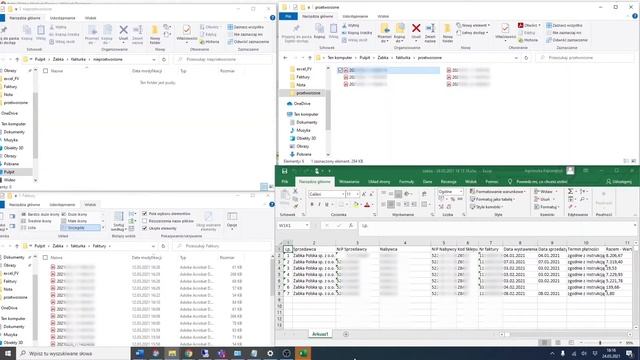640x360 pixels.
Task: Click the Excel formula bar showing Lp.
Action: (x=497, y=225)
